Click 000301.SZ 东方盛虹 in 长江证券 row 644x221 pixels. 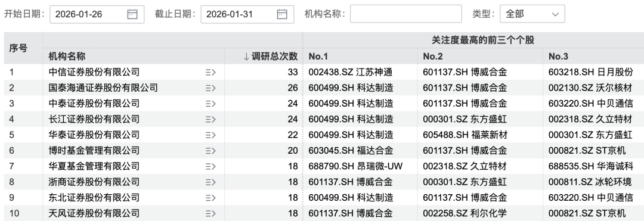tap(465, 119)
